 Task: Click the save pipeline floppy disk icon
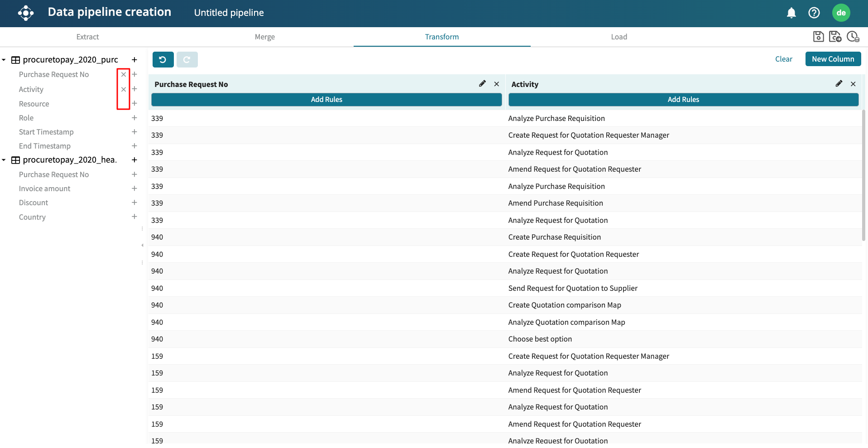pyautogui.click(x=818, y=37)
